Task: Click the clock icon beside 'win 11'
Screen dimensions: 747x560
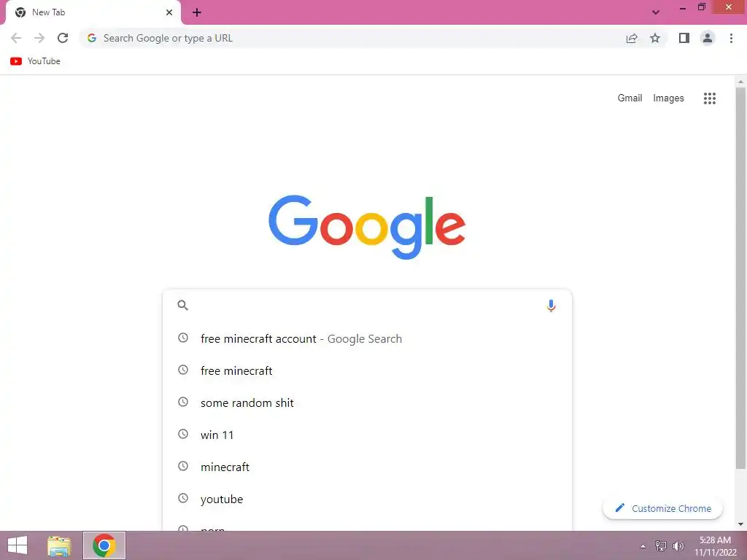Action: pyautogui.click(x=183, y=434)
